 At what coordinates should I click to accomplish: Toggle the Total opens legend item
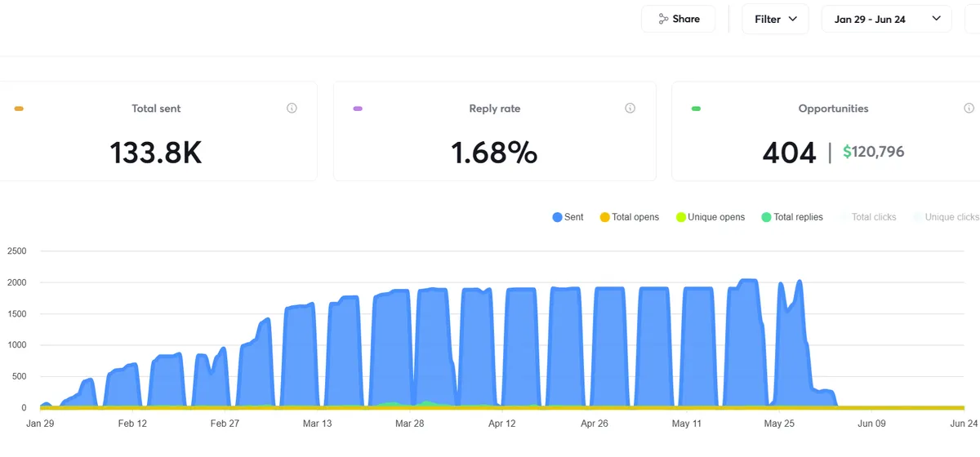click(x=629, y=217)
